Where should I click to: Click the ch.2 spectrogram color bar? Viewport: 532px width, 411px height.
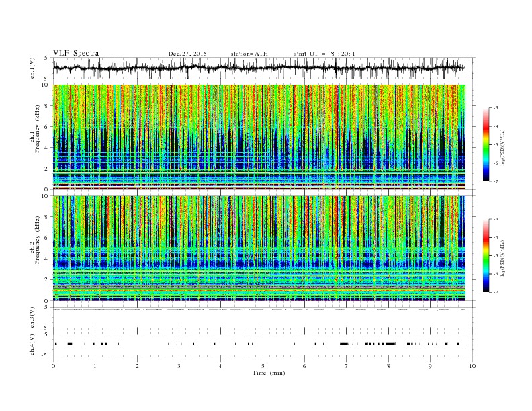pos(486,256)
